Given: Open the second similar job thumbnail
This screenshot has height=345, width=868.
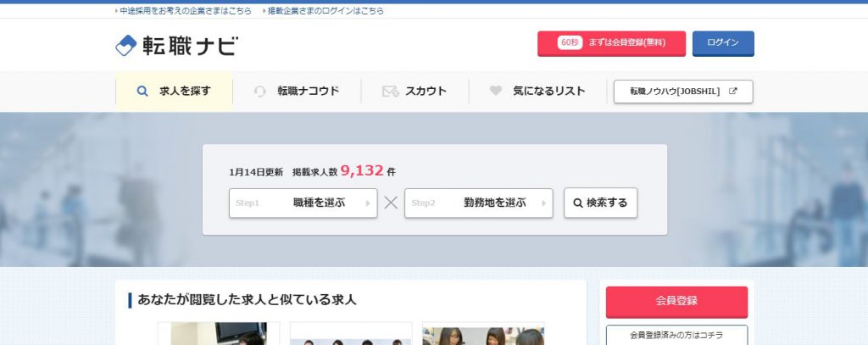Looking at the screenshot, I should (x=351, y=333).
